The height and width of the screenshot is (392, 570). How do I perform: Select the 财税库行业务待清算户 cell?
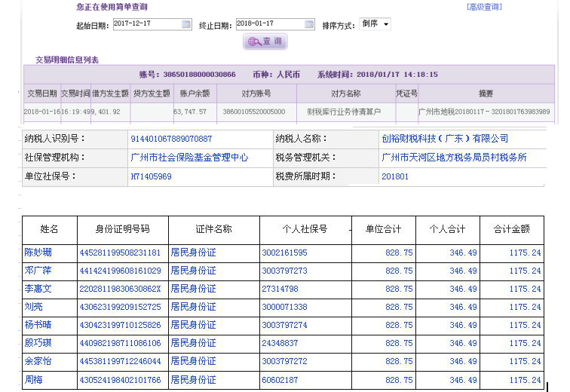344,112
